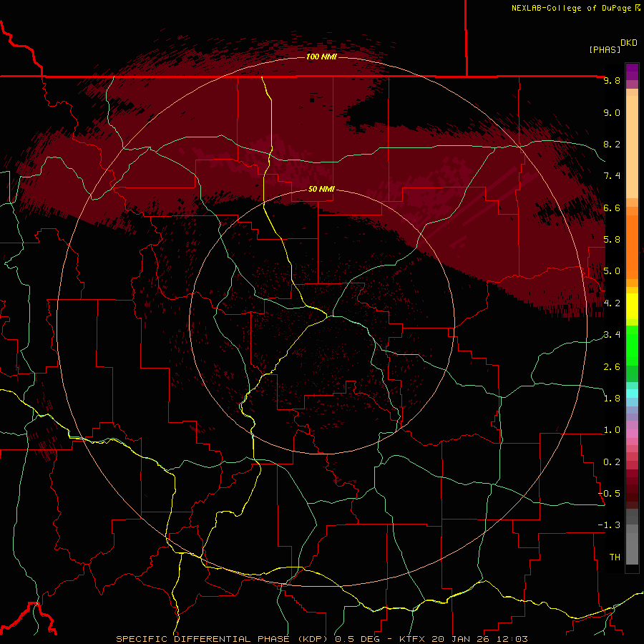
Task: Click the 1.8 scale value
Action: tap(612, 399)
